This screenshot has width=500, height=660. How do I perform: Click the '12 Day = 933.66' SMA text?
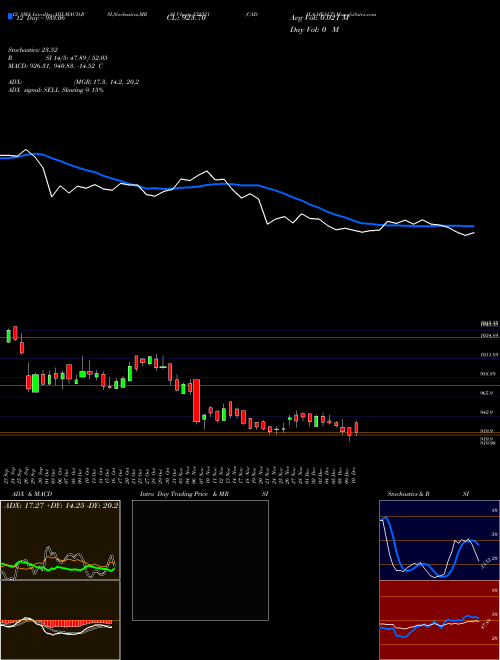tap(39, 19)
